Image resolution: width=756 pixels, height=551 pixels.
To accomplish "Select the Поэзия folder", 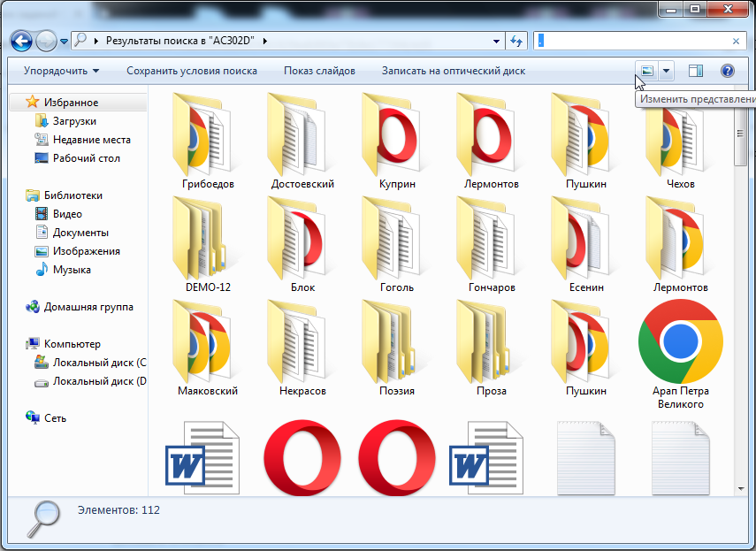I will 397,348.
